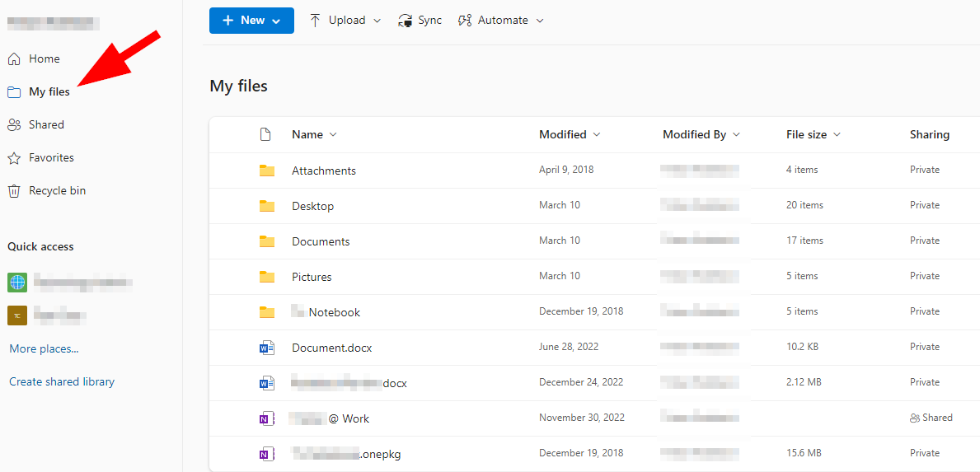Click the Quick access heading
This screenshot has width=980, height=472.
point(40,246)
